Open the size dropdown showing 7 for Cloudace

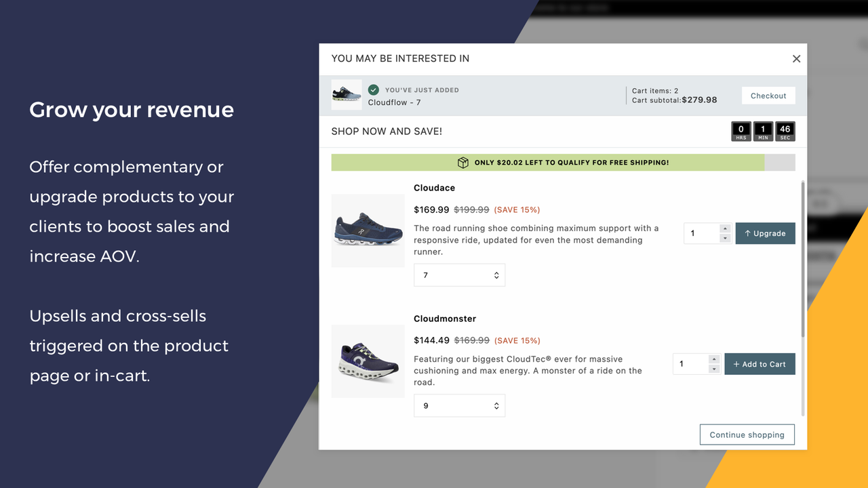click(459, 274)
